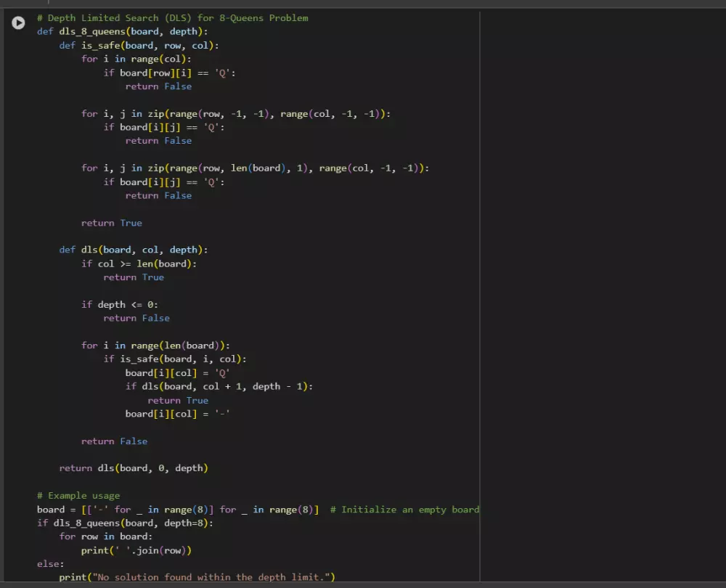Click the 'if dls_8_queens(board, depth=8):' line

[125, 523]
